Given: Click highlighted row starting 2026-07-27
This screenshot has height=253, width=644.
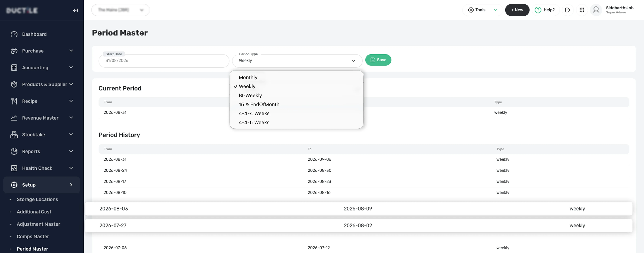Looking at the screenshot, I should tap(359, 226).
